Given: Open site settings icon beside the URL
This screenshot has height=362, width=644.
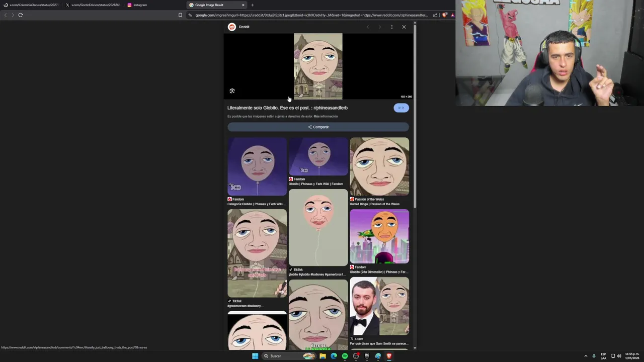Looking at the screenshot, I should 190,15.
